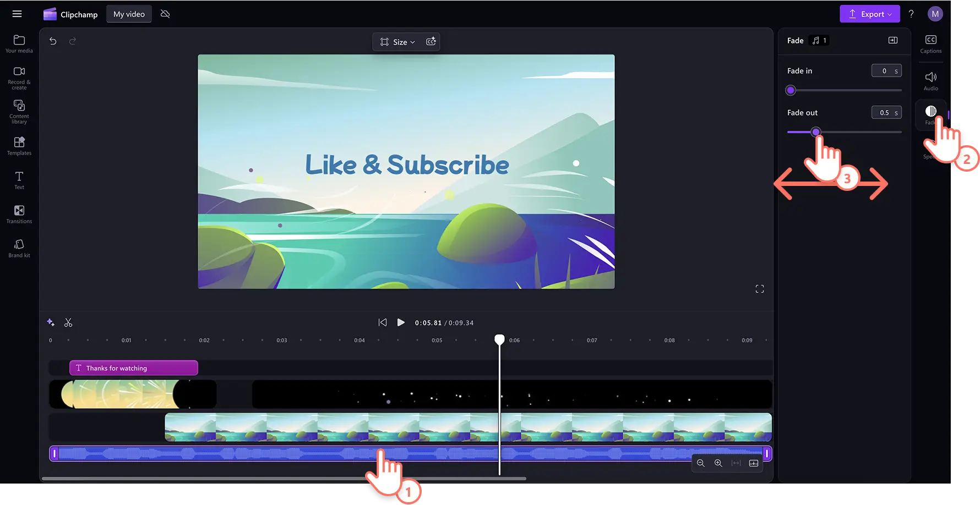
Task: Open the hamburger main menu
Action: coord(17,14)
